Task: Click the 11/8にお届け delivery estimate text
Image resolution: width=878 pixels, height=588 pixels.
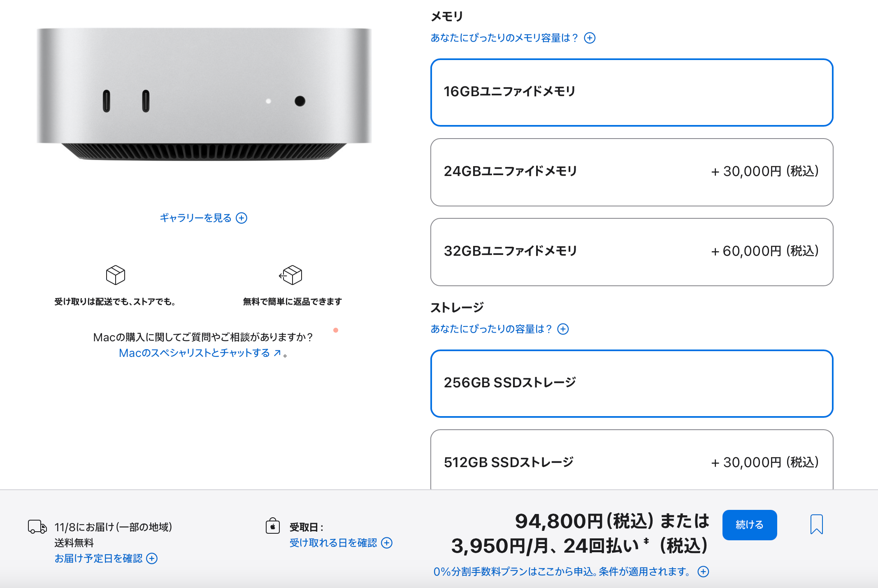Action: (x=113, y=527)
